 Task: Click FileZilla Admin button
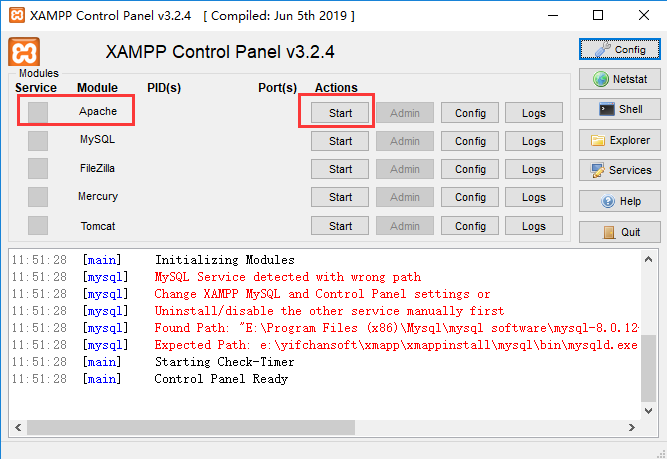[x=405, y=169]
